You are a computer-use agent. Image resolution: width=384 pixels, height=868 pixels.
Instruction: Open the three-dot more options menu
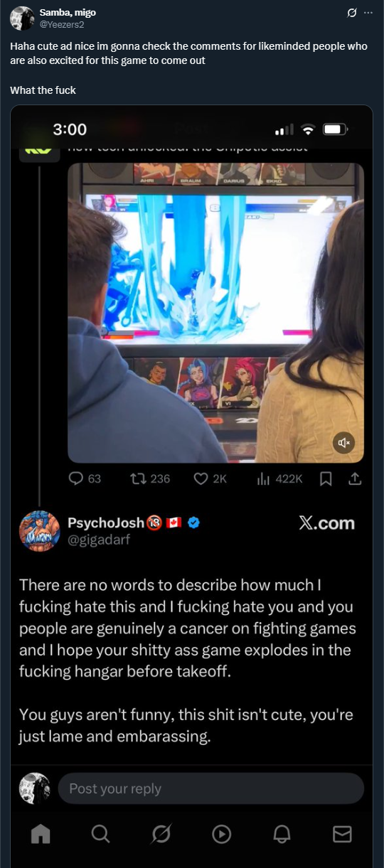coord(368,13)
